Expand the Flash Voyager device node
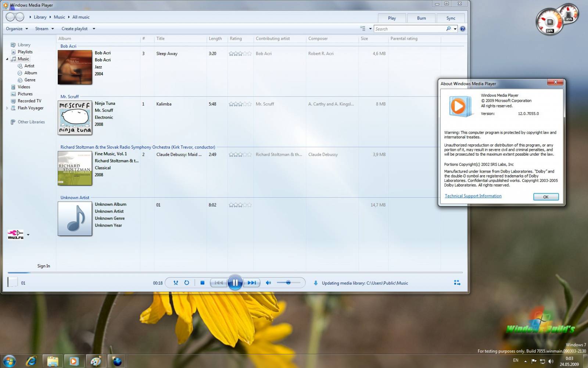This screenshot has height=368, width=588. coord(7,108)
